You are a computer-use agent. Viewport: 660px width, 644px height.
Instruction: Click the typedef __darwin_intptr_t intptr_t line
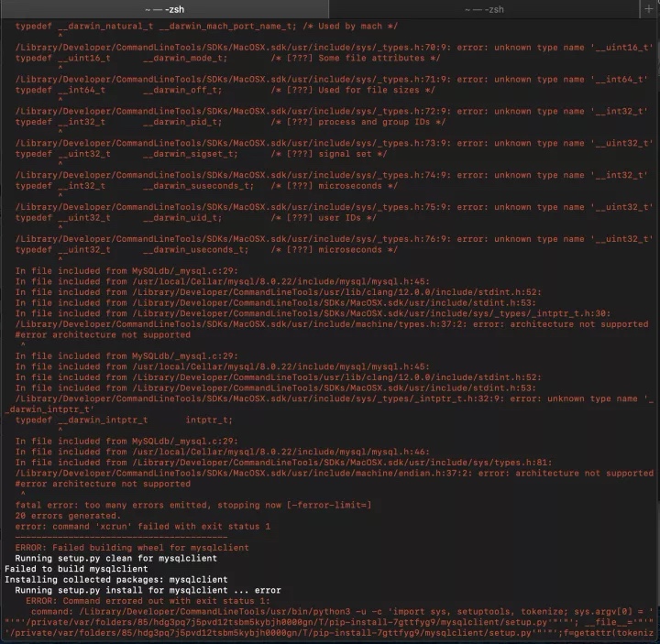[x=124, y=420]
